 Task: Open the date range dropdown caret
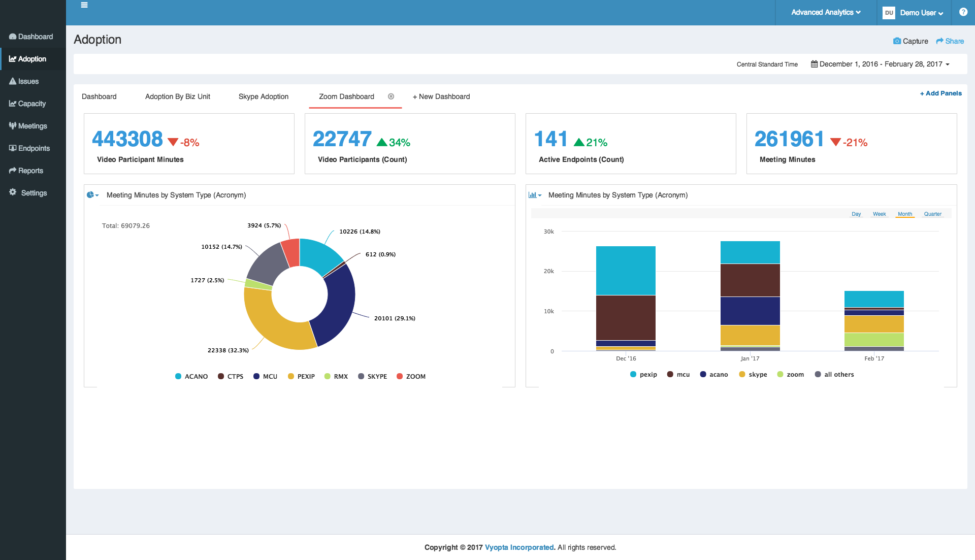point(948,64)
